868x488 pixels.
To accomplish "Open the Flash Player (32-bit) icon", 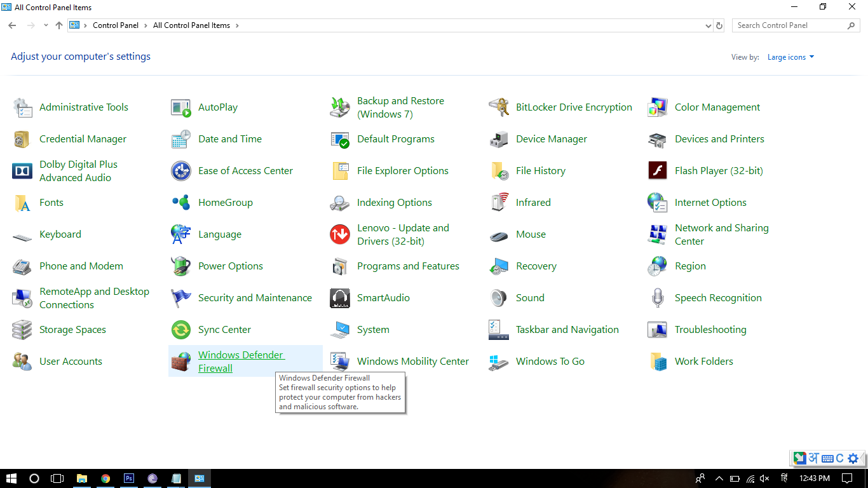I will [x=658, y=171].
